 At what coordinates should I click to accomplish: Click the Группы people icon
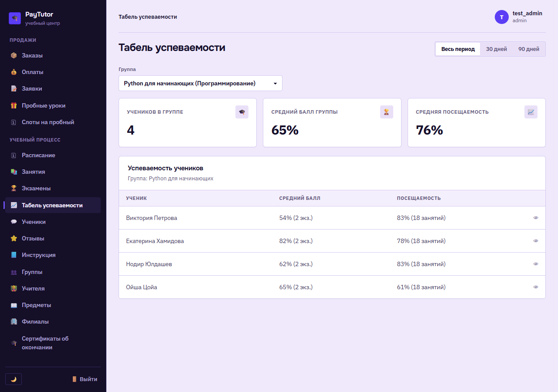[x=14, y=272]
